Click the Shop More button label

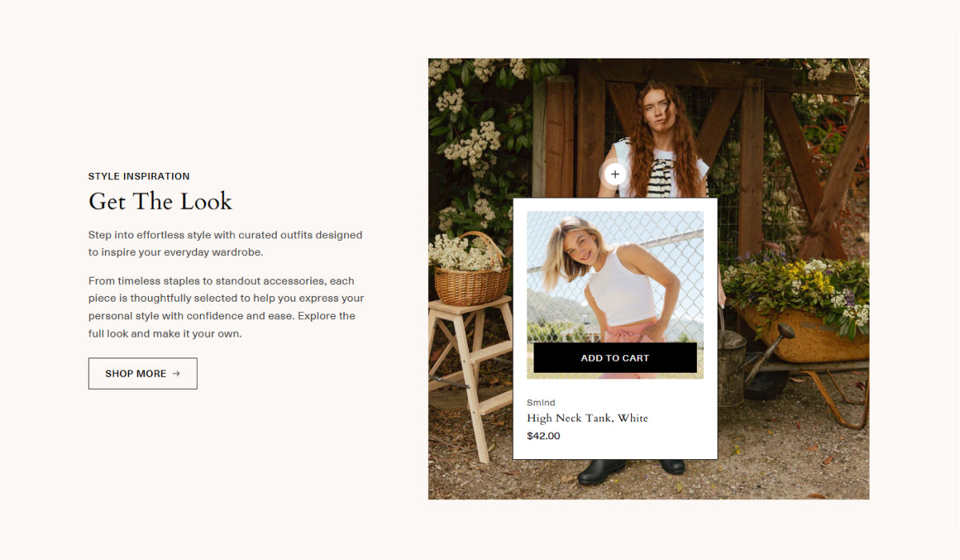click(135, 374)
